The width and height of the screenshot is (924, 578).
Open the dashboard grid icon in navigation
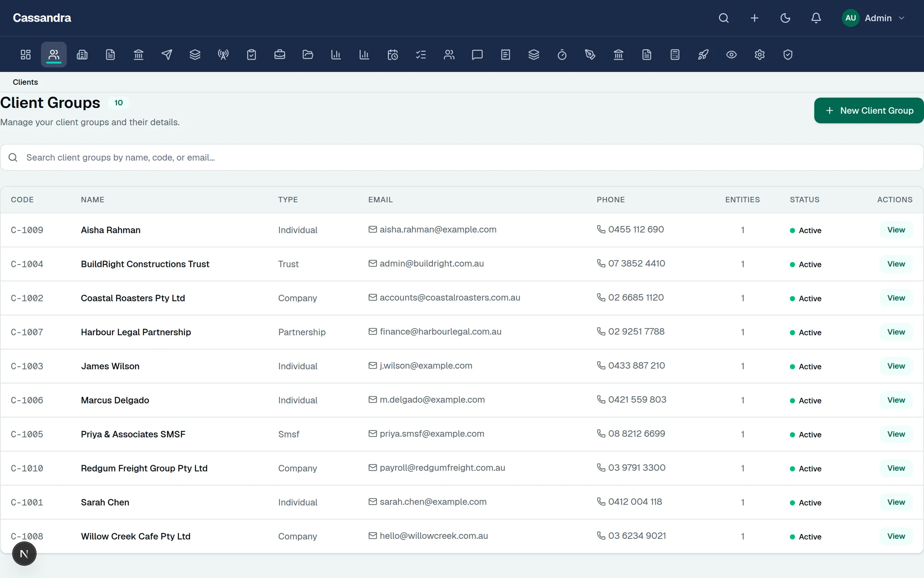(x=25, y=55)
